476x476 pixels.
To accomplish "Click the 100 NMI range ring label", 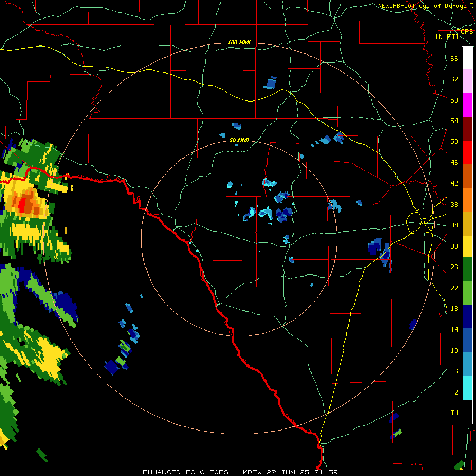I will pos(239,42).
